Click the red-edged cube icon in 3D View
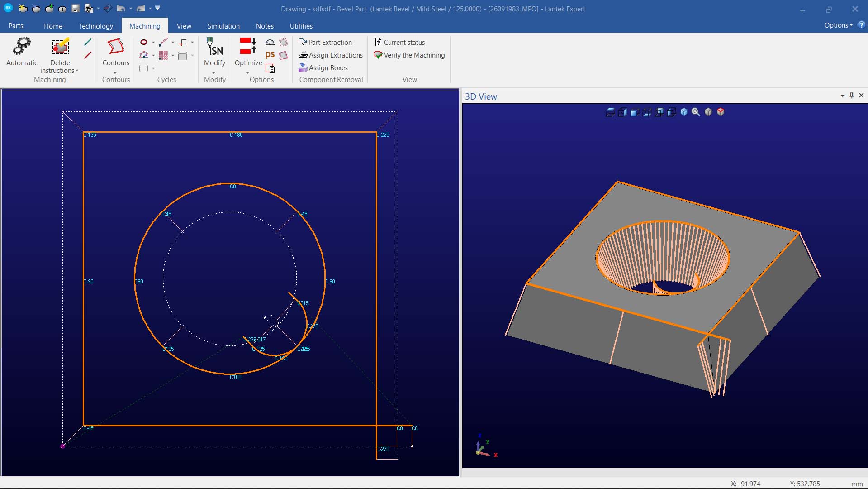868x489 pixels. (721, 112)
